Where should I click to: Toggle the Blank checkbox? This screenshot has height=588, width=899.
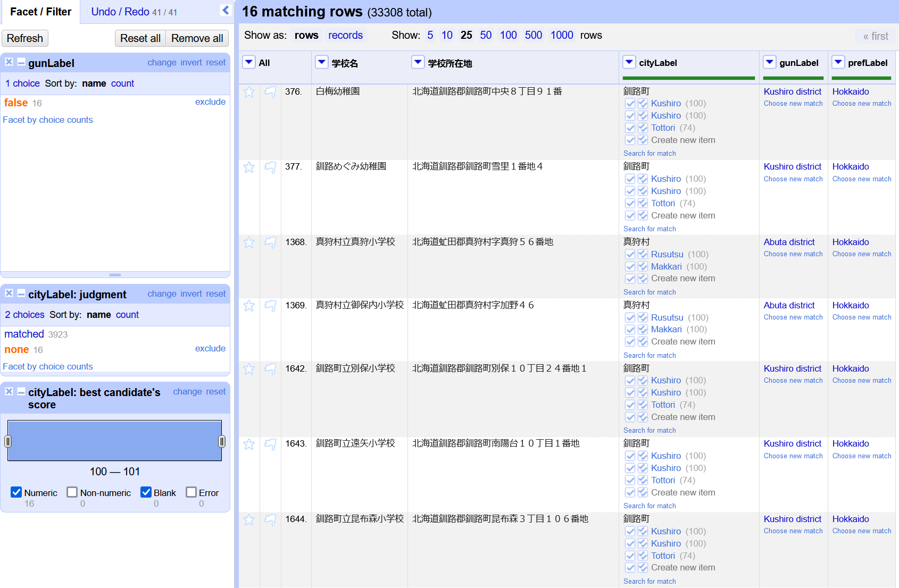[146, 492]
